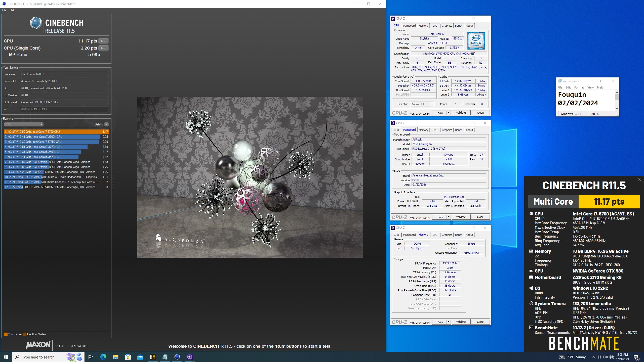
Task: Click Close button in top CPU-Z window
Action: [480, 113]
